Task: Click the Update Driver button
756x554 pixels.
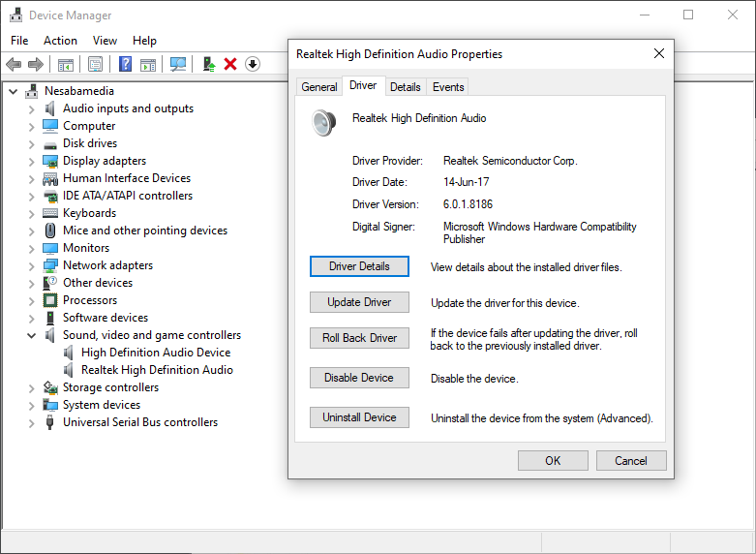Action: 359,302
